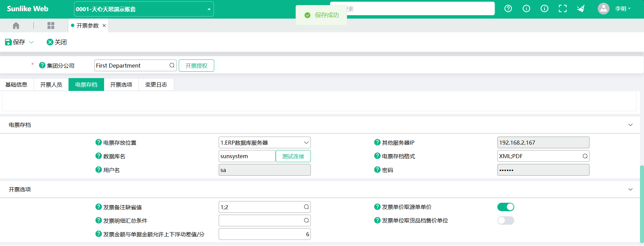Select the 开票参数 page tab
Screen dimensions: 644x246
click(88, 26)
